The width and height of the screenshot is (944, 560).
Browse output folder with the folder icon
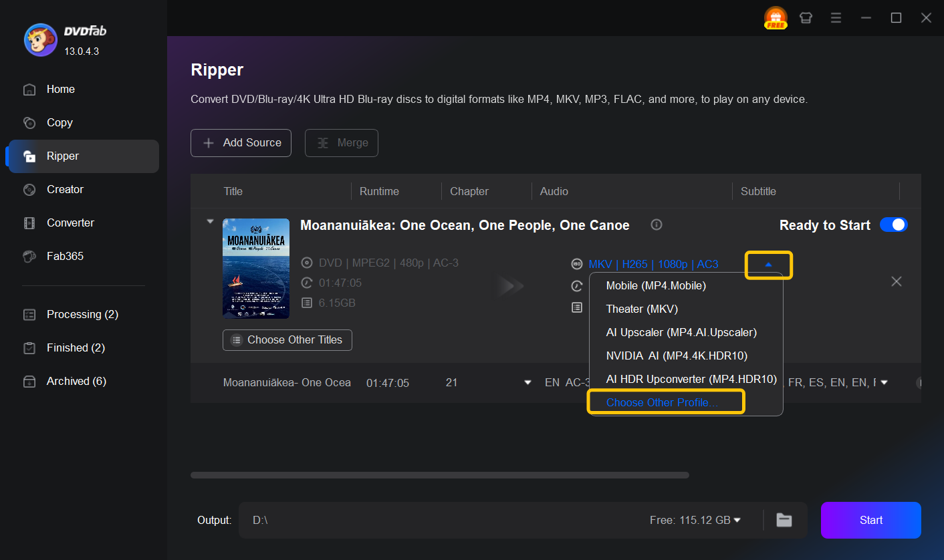click(784, 520)
